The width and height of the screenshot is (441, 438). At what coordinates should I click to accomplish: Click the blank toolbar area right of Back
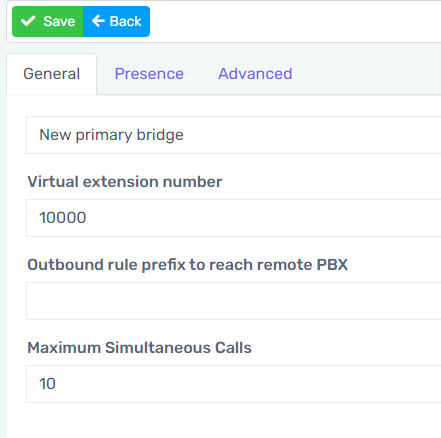click(295, 21)
